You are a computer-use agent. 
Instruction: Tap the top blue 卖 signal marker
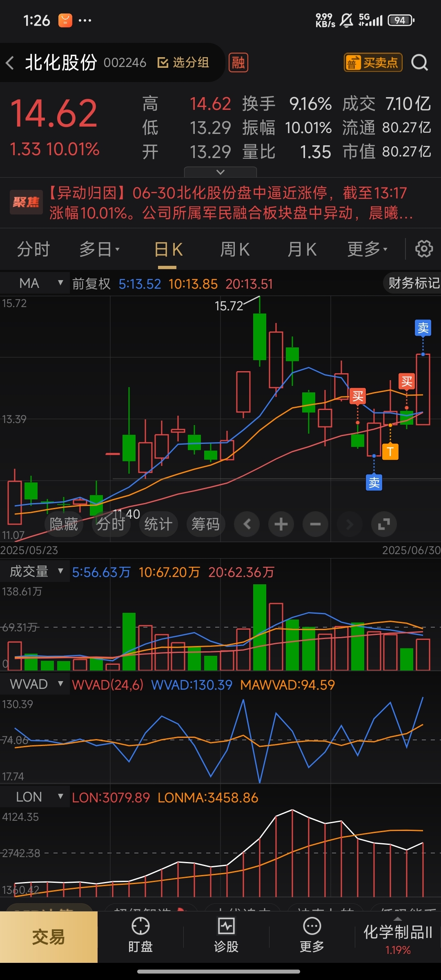(423, 327)
